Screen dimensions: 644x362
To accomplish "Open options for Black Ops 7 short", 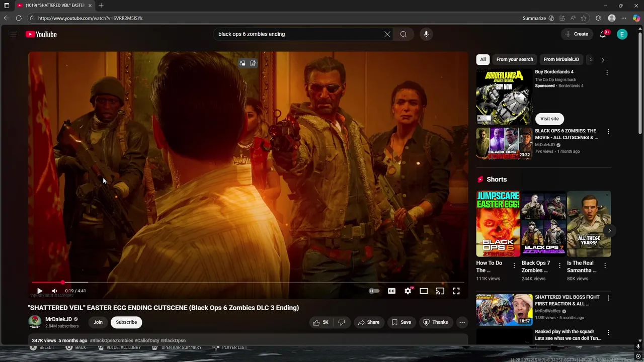I will pyautogui.click(x=559, y=265).
